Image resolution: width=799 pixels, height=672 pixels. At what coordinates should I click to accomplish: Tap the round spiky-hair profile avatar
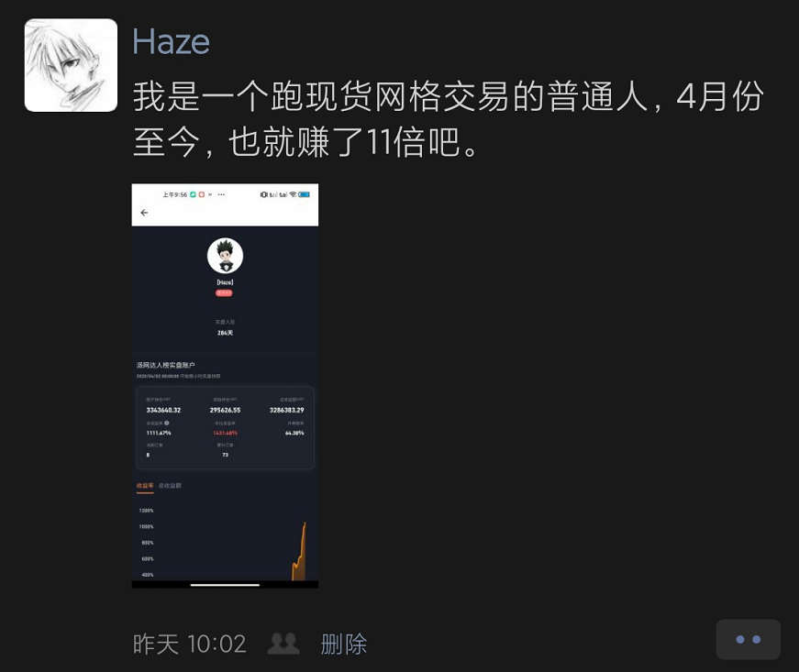(225, 256)
